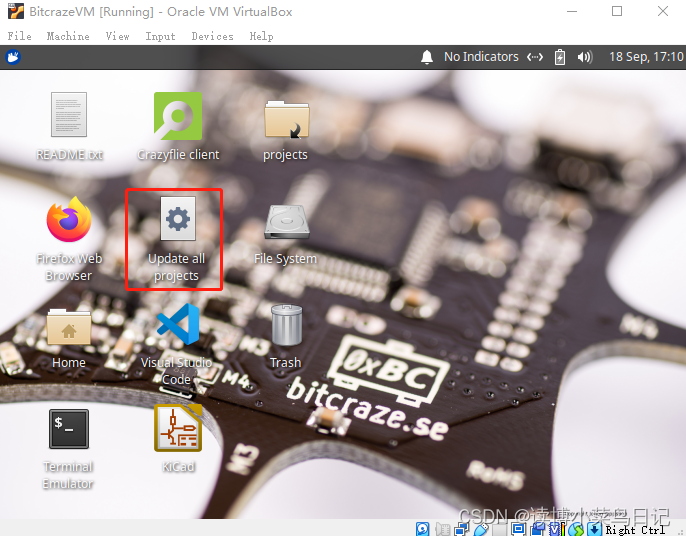Image resolution: width=686 pixels, height=536 pixels.
Task: Open the battery power indicator
Action: [560, 57]
